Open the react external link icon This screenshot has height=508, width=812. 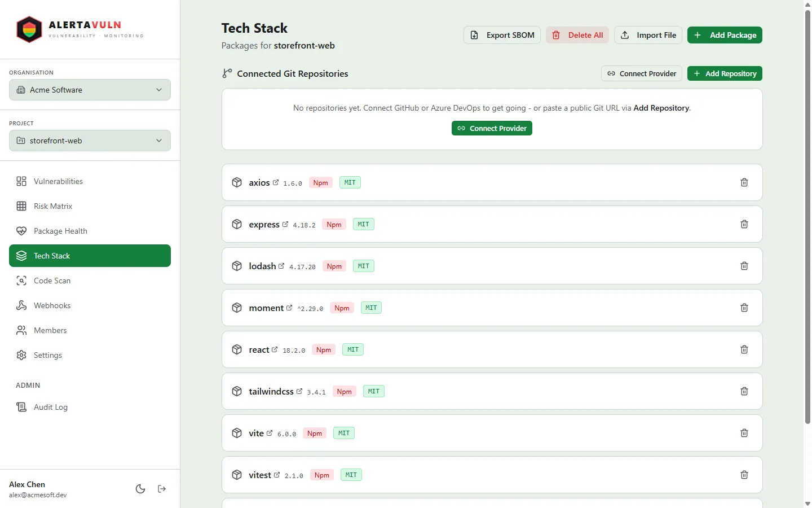click(275, 349)
